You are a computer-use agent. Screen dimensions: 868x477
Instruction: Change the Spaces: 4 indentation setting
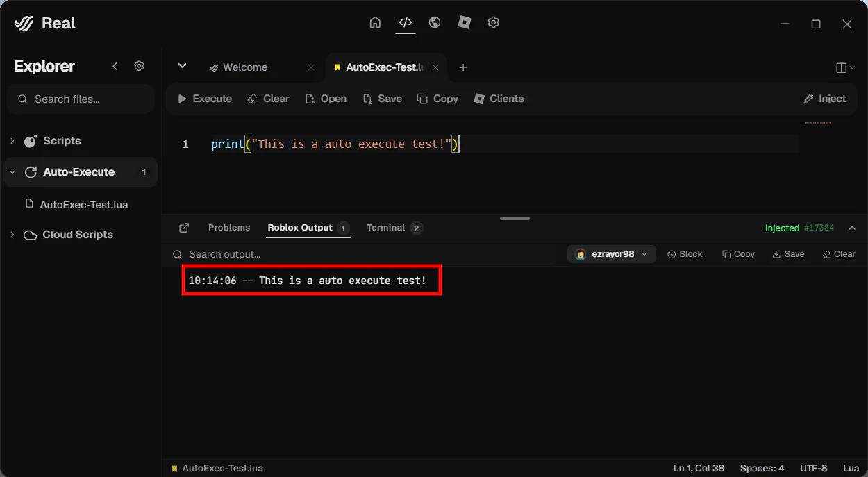762,468
